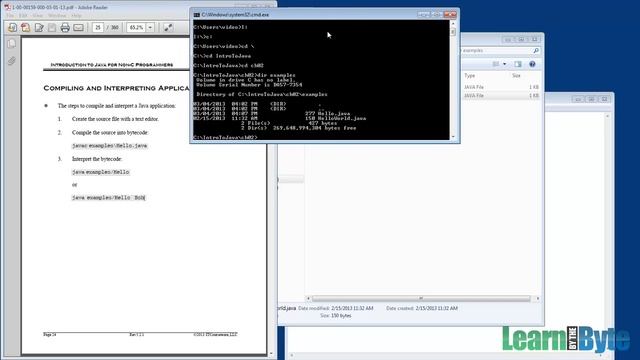Open the Adobe Reader Window menu

pyautogui.click(x=57, y=16)
